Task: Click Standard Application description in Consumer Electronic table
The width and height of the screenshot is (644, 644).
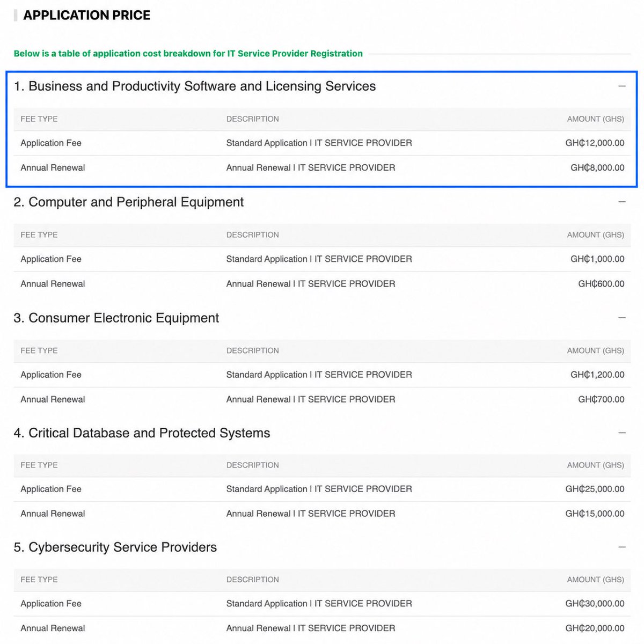Action: coord(319,375)
